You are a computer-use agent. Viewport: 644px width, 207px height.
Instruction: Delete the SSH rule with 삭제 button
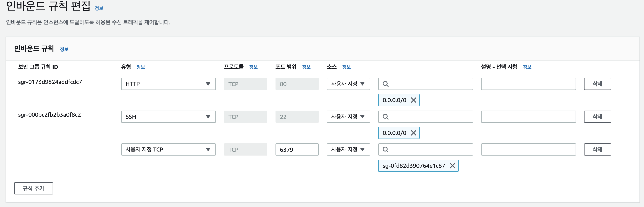point(597,116)
